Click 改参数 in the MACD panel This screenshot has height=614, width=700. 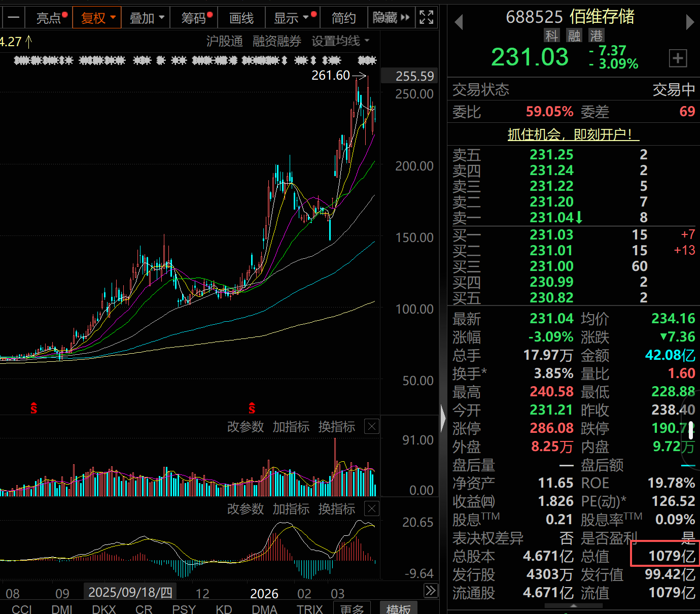point(246,509)
